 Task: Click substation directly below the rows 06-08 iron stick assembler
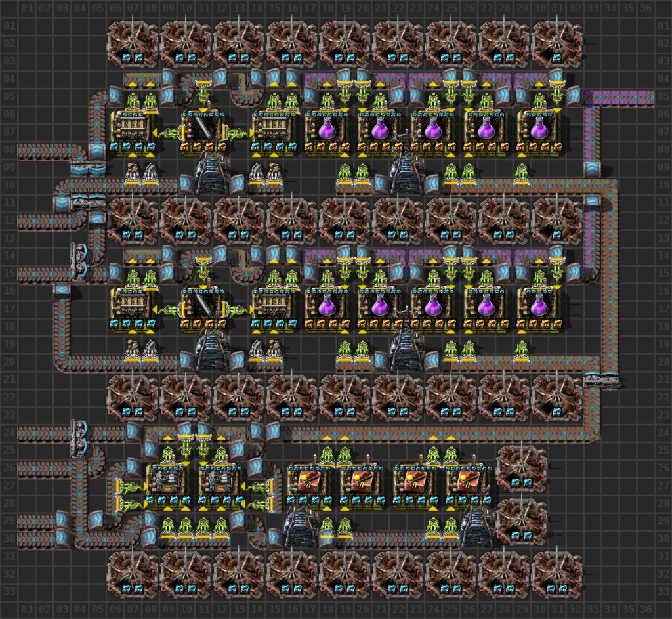click(212, 175)
